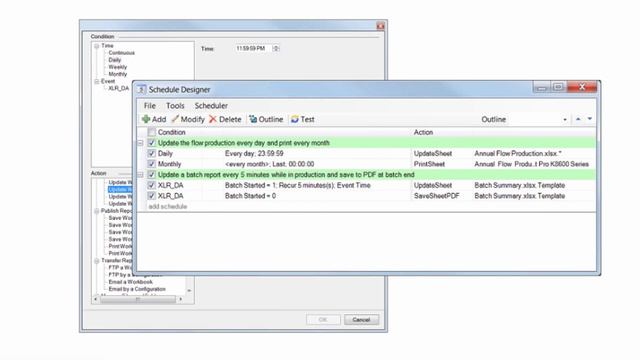
Task: Select Email by a Configuration action
Action: [137, 289]
